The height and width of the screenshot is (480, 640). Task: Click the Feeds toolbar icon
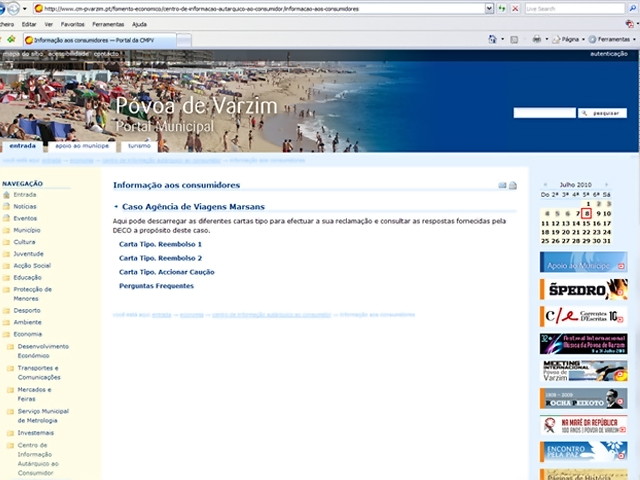(x=514, y=40)
